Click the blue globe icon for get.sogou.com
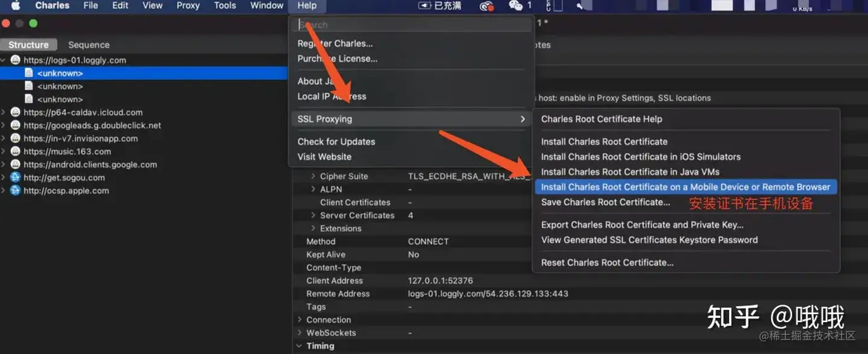This screenshot has width=868, height=354. [16, 178]
